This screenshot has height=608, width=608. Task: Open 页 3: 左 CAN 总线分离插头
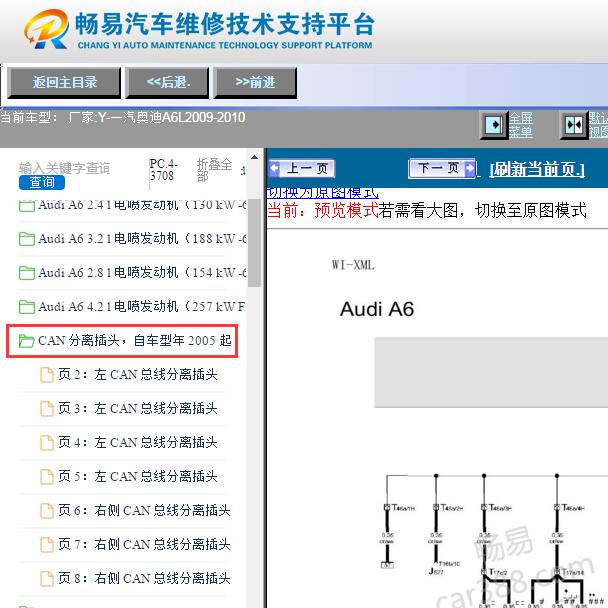point(138,409)
